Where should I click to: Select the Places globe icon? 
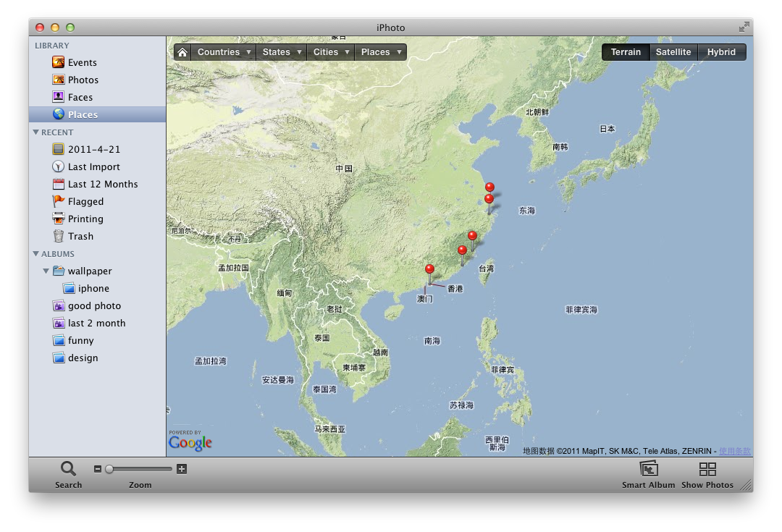59,114
